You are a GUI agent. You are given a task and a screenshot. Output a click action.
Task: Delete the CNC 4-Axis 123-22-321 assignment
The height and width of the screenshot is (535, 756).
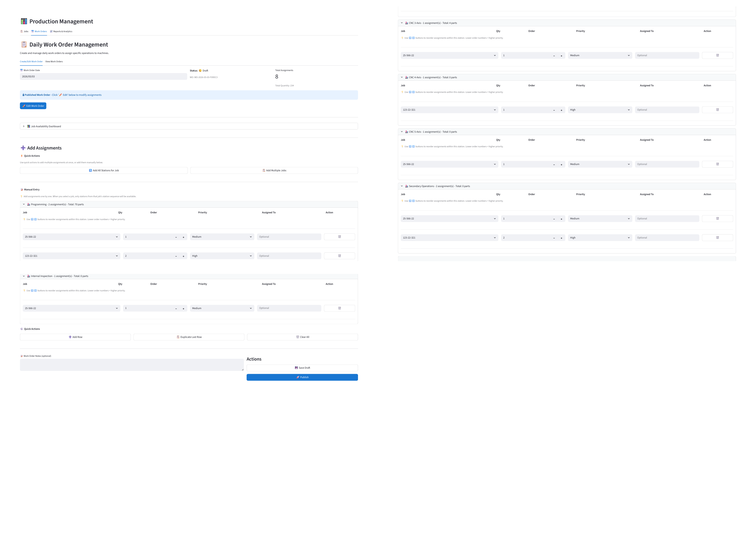717,110
